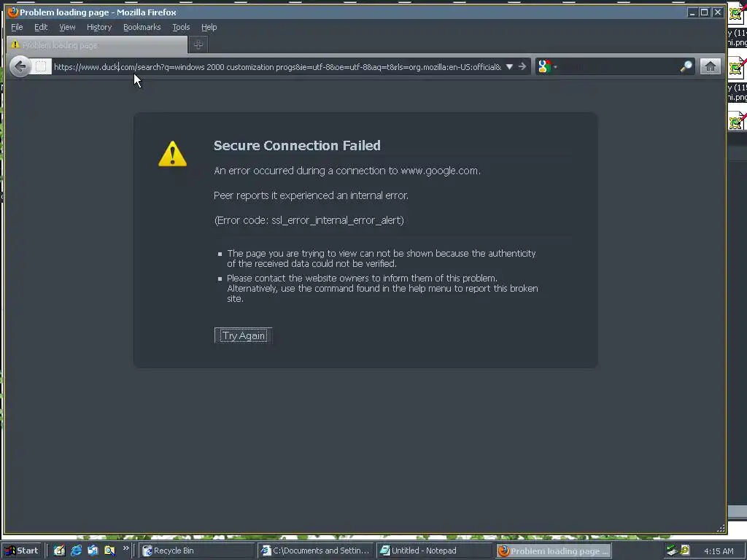Open the Edit menu
Viewport: 747px width, 560px height.
tap(41, 27)
